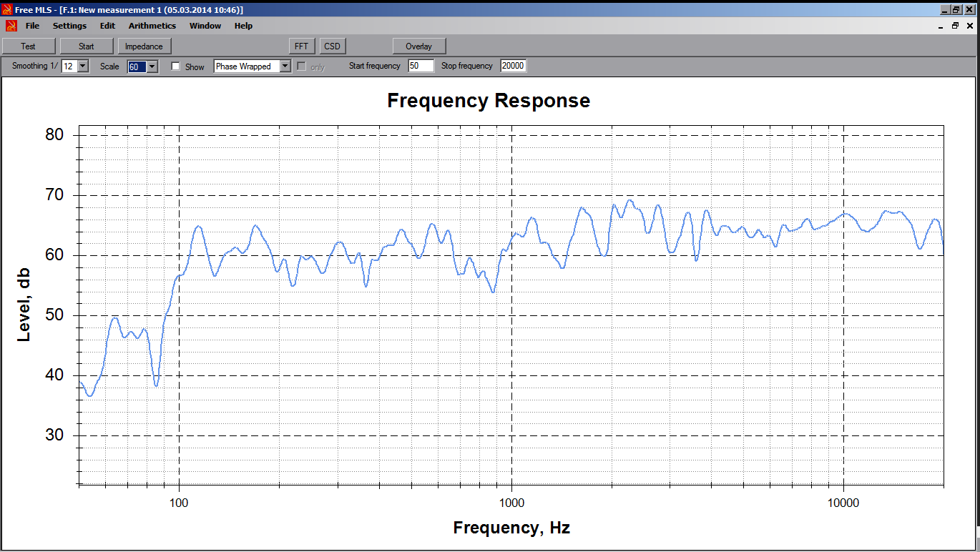Click the CSD button
This screenshot has width=980, height=552.
tap(332, 46)
